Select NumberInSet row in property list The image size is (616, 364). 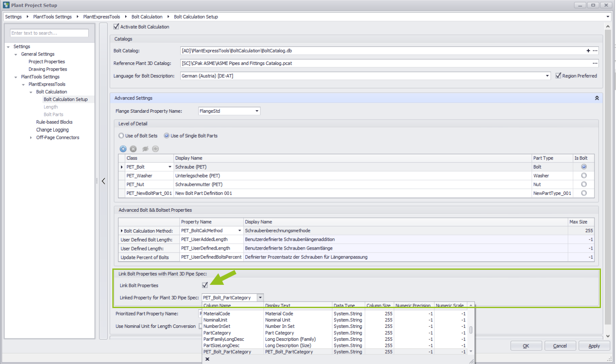click(x=335, y=327)
